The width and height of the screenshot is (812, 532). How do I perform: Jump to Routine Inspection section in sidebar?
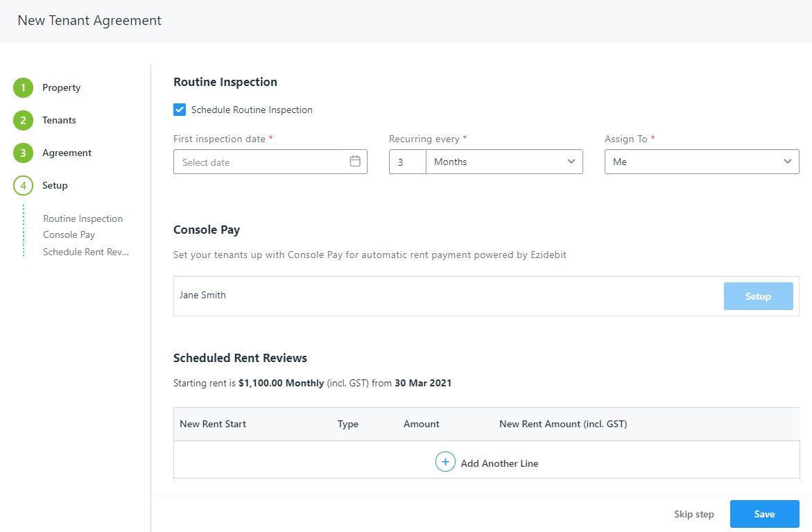tap(83, 218)
